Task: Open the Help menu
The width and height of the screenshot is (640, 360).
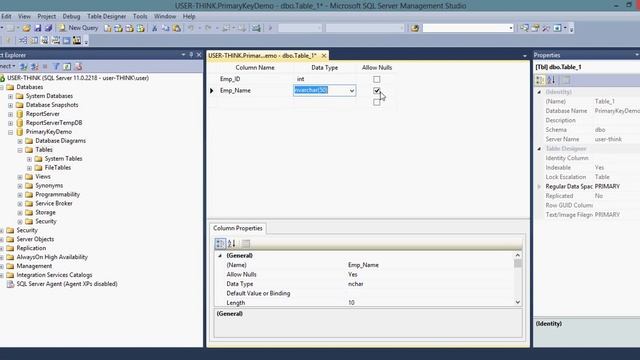Action: [x=189, y=16]
